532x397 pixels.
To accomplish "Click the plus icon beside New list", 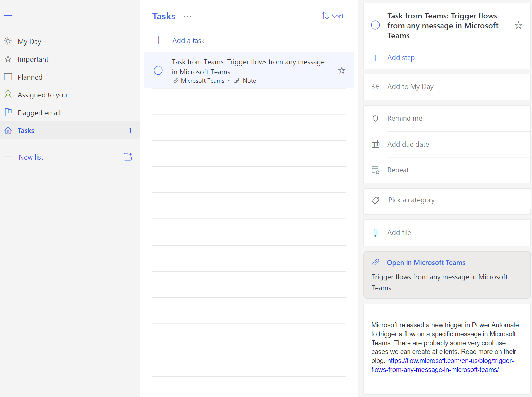I will click(x=8, y=157).
